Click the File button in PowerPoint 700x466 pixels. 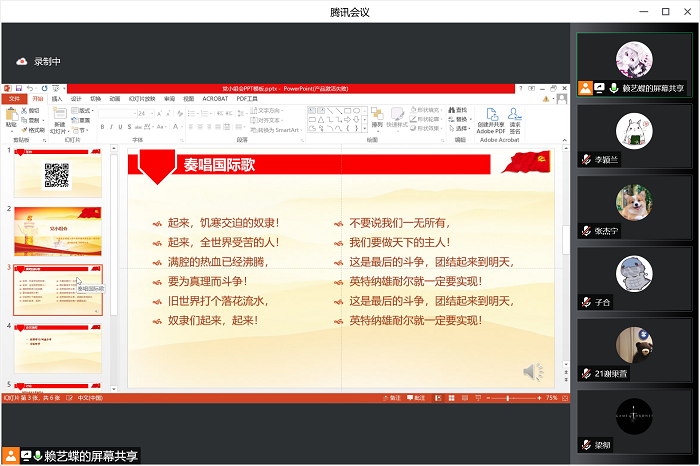coord(14,99)
